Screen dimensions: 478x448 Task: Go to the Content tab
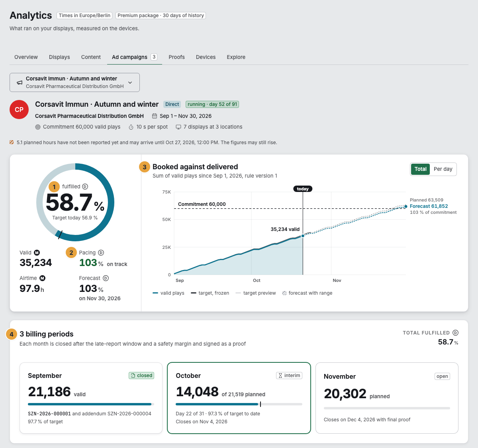tap(91, 57)
